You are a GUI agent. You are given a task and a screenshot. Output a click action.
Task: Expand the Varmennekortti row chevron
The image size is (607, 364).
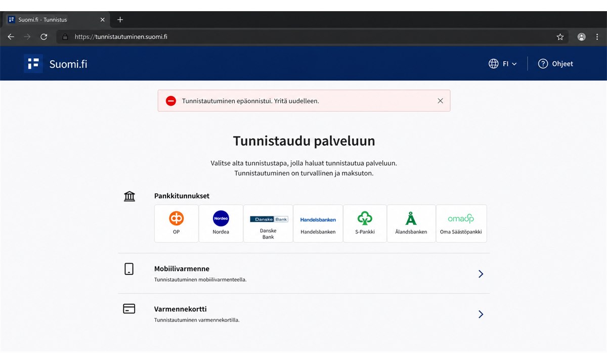coord(481,314)
